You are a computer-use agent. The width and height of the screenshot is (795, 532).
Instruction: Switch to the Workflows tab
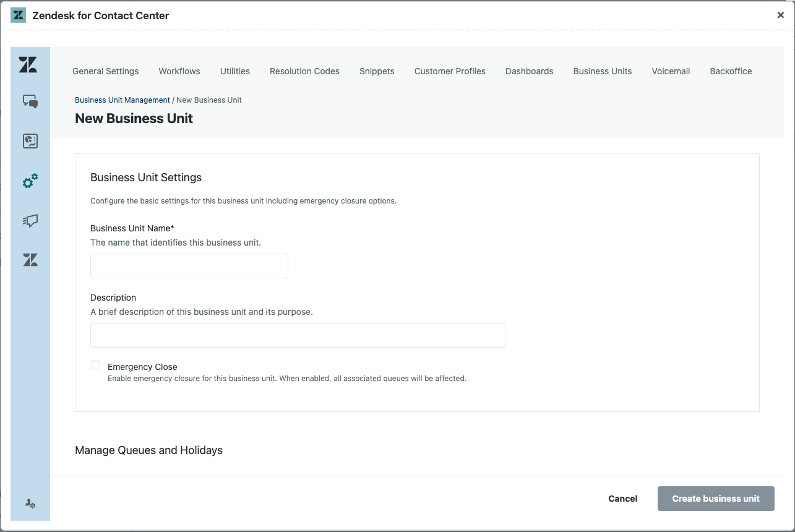point(179,71)
